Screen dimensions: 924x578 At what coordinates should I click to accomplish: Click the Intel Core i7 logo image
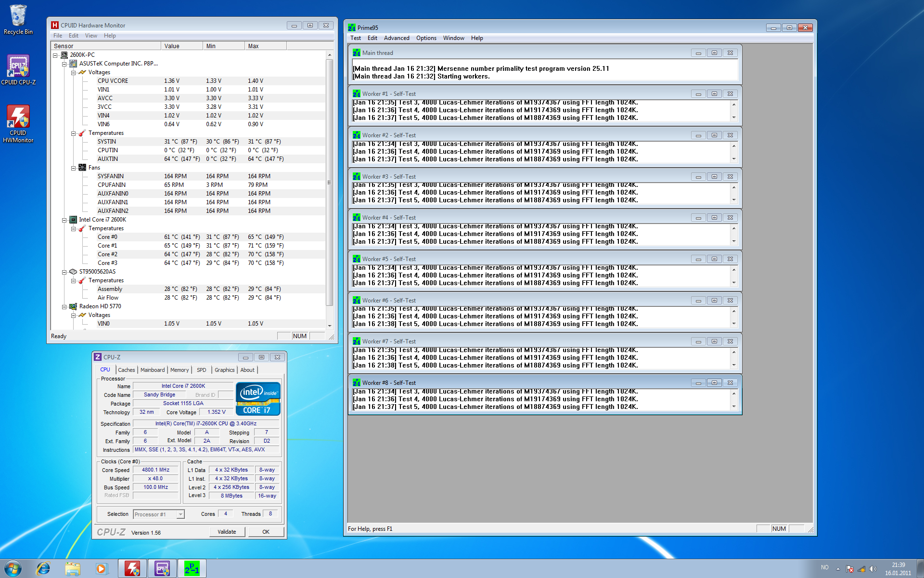[x=258, y=399]
